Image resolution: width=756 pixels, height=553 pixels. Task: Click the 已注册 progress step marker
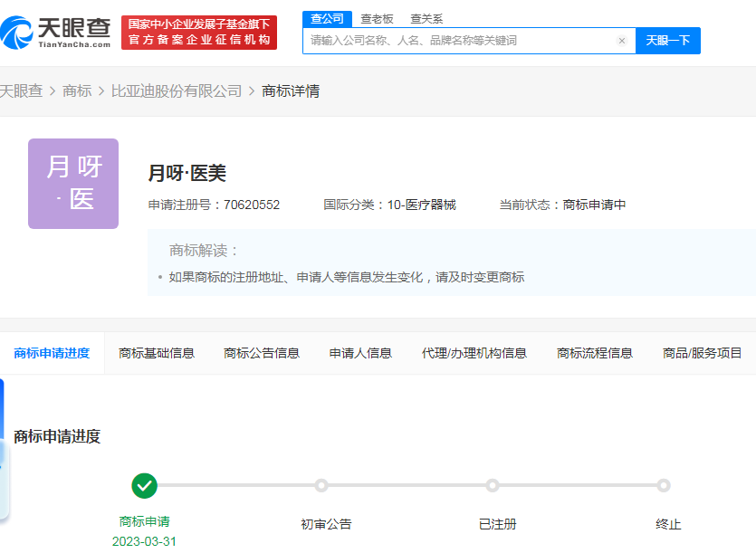click(x=493, y=485)
